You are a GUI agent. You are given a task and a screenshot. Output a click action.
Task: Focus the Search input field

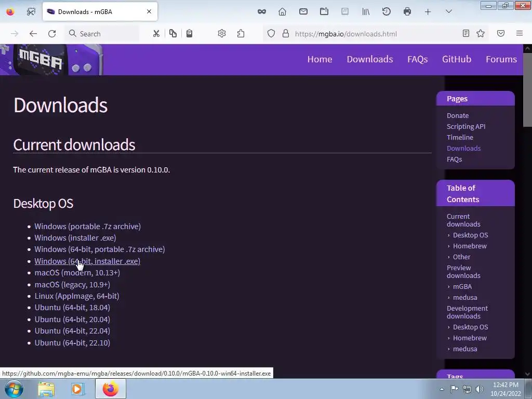tap(102, 34)
